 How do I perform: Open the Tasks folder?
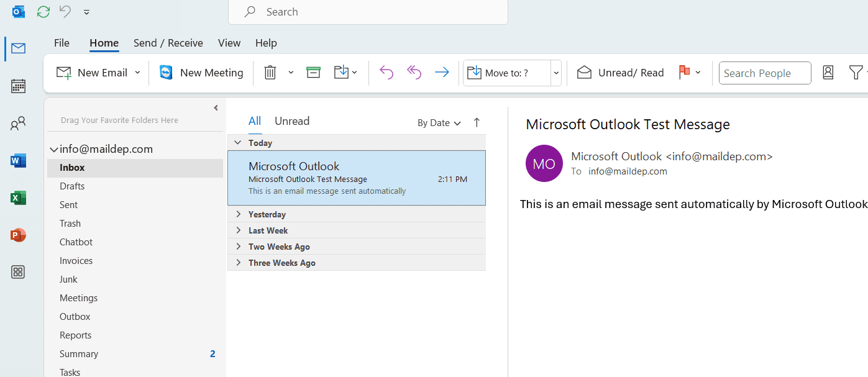click(135, 371)
